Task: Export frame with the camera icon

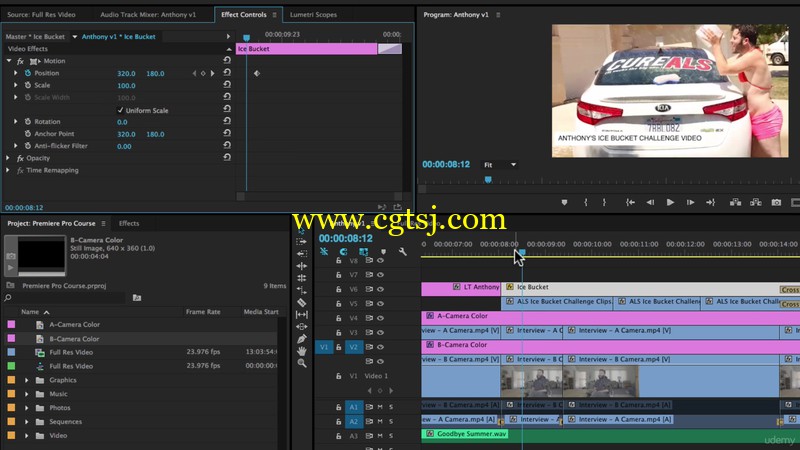Action: point(776,203)
